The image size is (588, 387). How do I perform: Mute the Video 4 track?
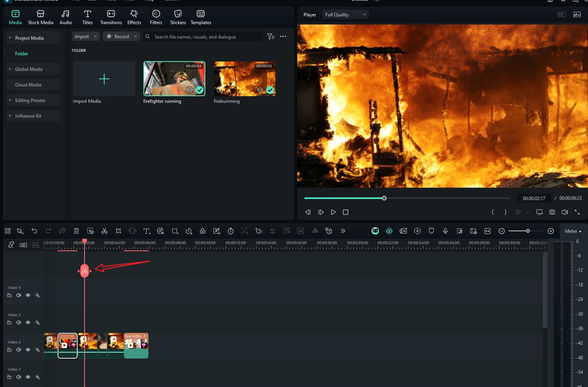click(19, 350)
